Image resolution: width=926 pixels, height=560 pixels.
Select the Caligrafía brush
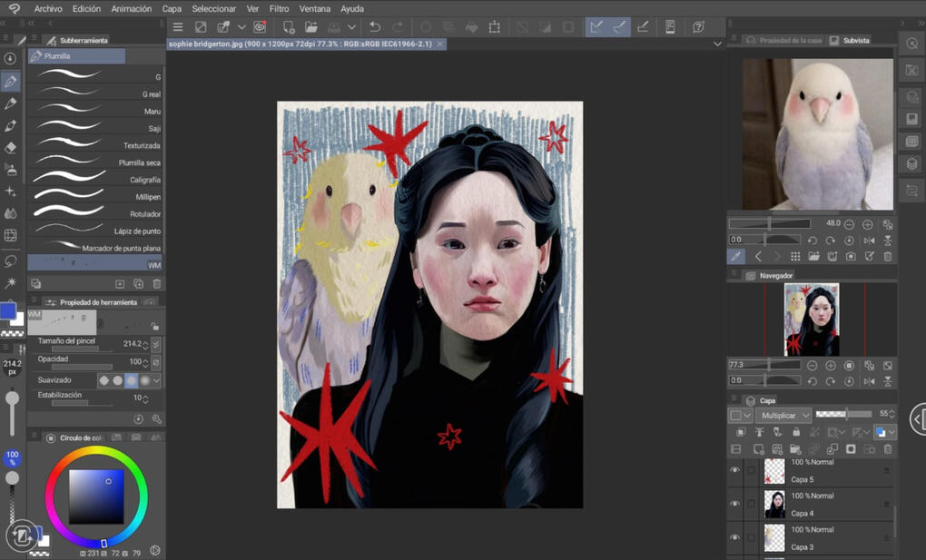(x=95, y=180)
